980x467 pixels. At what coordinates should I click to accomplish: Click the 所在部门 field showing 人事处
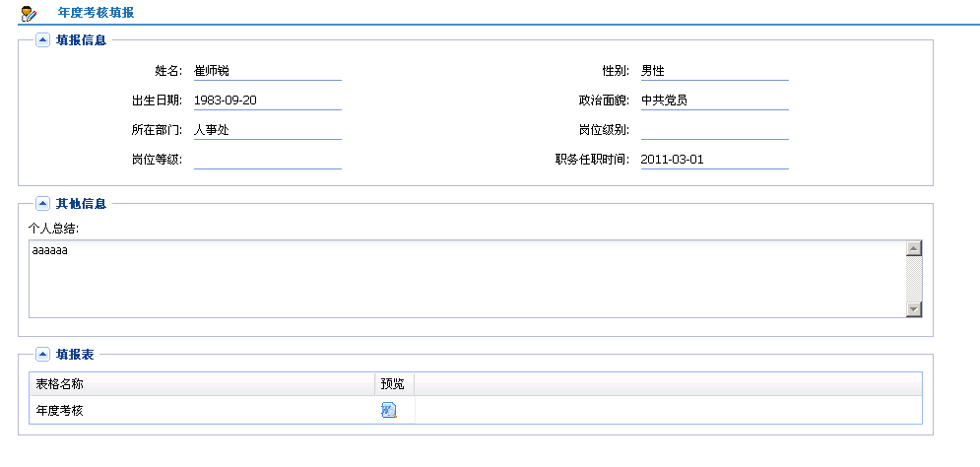[x=267, y=130]
